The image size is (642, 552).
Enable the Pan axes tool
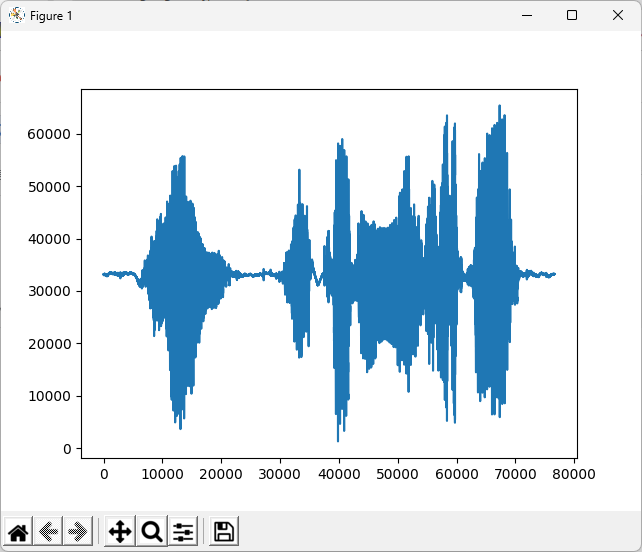pyautogui.click(x=119, y=531)
